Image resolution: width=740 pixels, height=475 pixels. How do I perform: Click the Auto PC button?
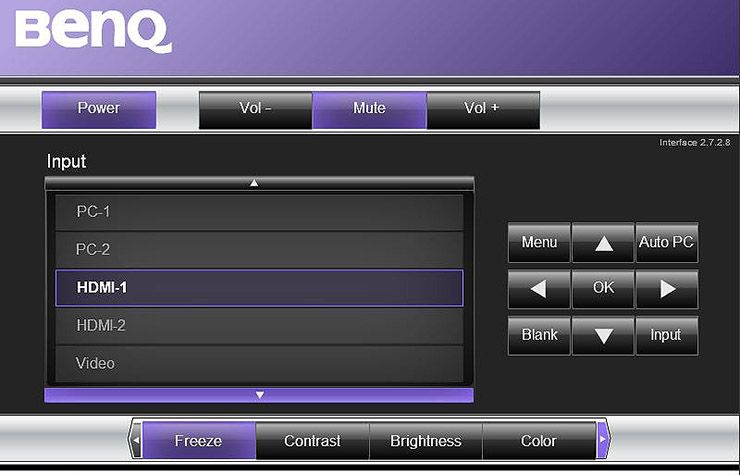pyautogui.click(x=666, y=242)
